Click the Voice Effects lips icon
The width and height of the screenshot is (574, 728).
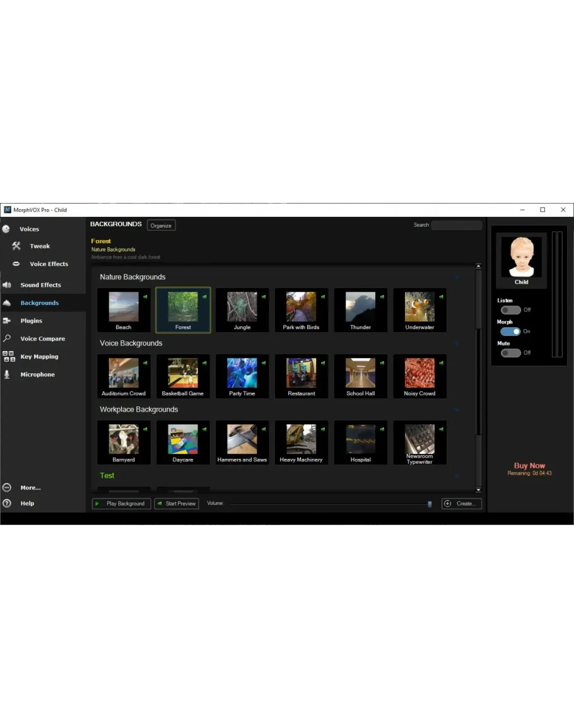(x=16, y=264)
